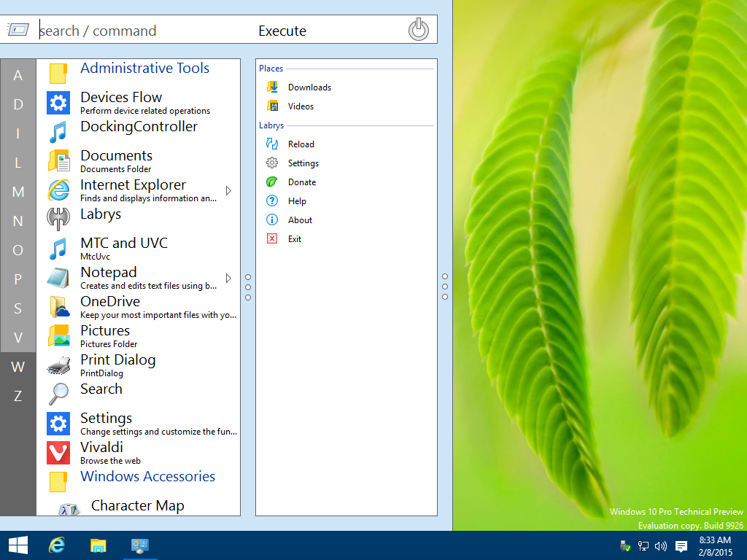Click the DockingController music note icon
The height and width of the screenshot is (560, 747).
click(x=58, y=132)
